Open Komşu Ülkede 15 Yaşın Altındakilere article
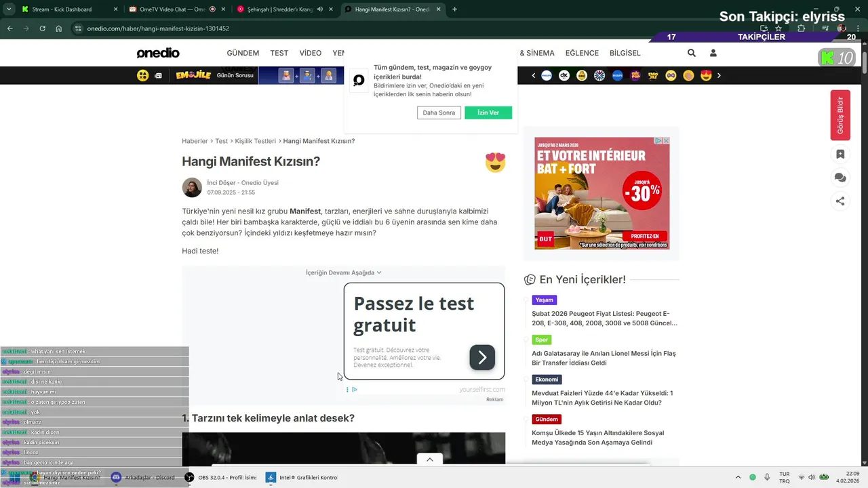 [598, 438]
